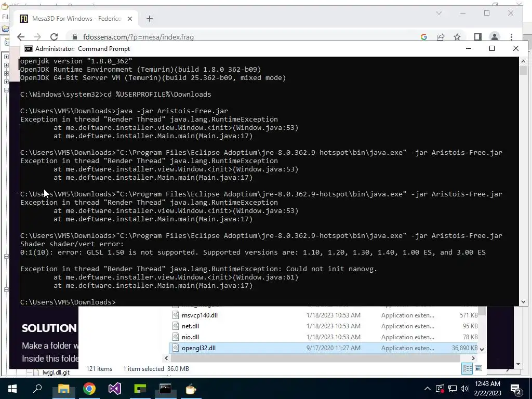Click the openjdk version line
Screen dimensions: 532x399
pos(76,61)
